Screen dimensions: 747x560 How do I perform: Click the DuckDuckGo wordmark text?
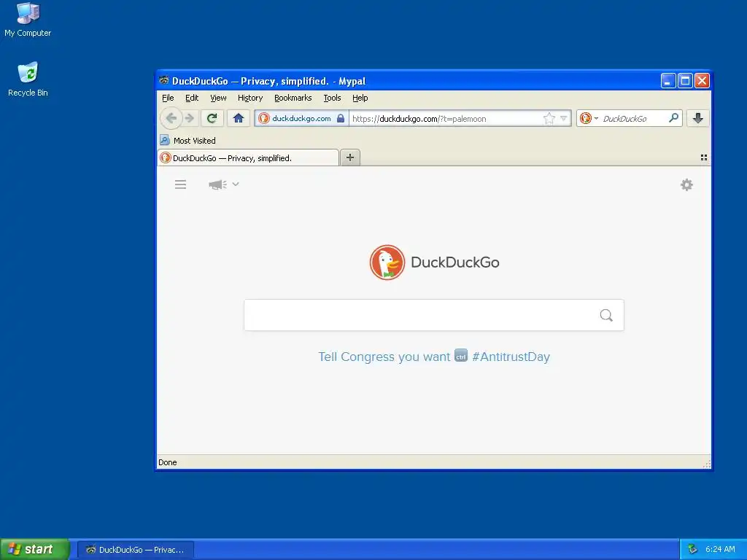(x=455, y=262)
